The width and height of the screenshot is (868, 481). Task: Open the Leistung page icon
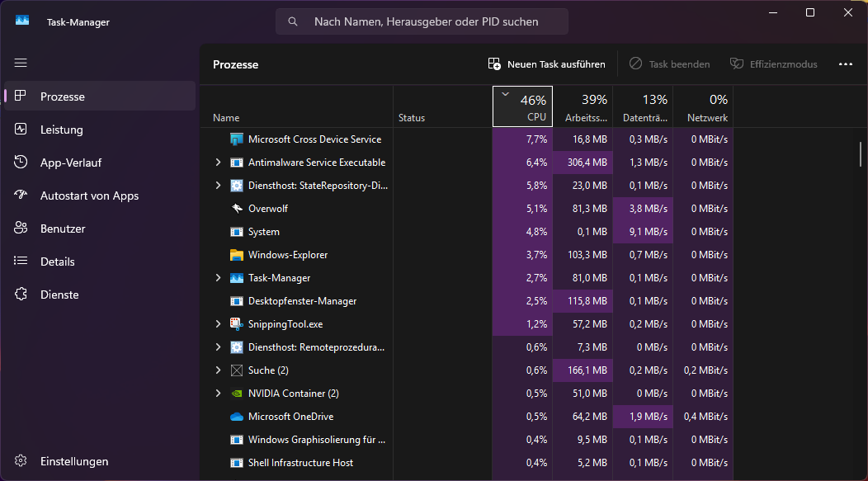pyautogui.click(x=21, y=130)
